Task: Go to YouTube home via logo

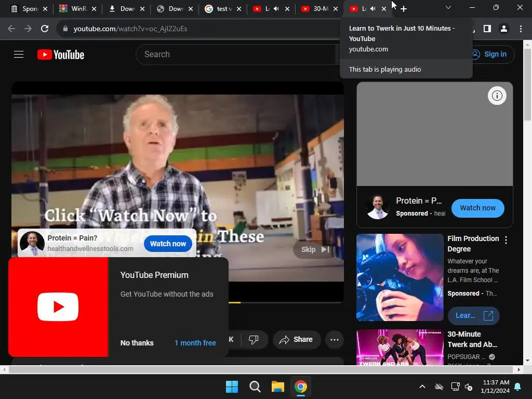Action: pyautogui.click(x=61, y=55)
